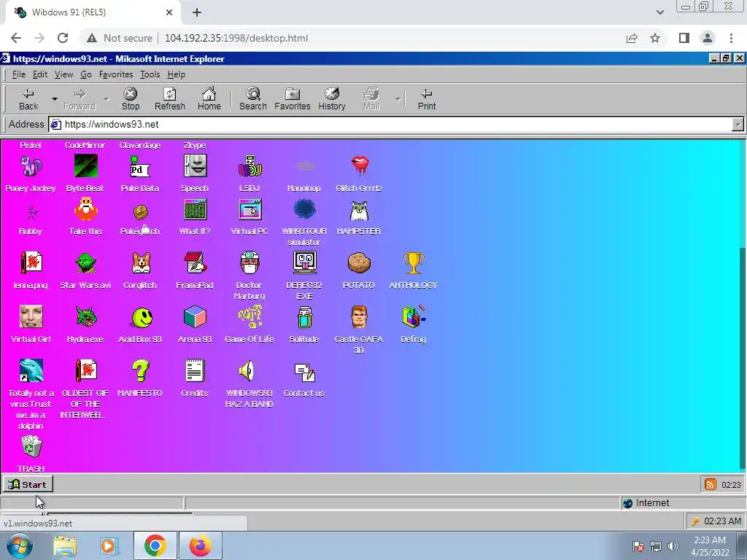Open the ANTHOLOGY trophy icon
The width and height of the screenshot is (747, 560).
pos(414,262)
